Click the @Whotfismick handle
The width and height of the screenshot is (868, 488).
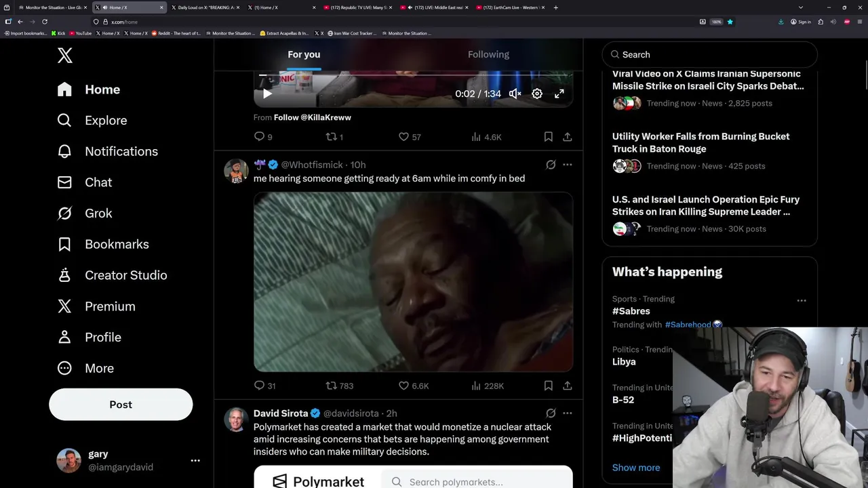coord(312,165)
